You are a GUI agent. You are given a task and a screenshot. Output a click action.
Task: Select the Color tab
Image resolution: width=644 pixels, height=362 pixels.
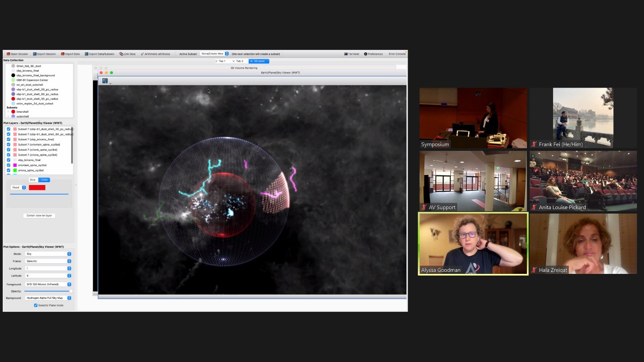[44, 180]
